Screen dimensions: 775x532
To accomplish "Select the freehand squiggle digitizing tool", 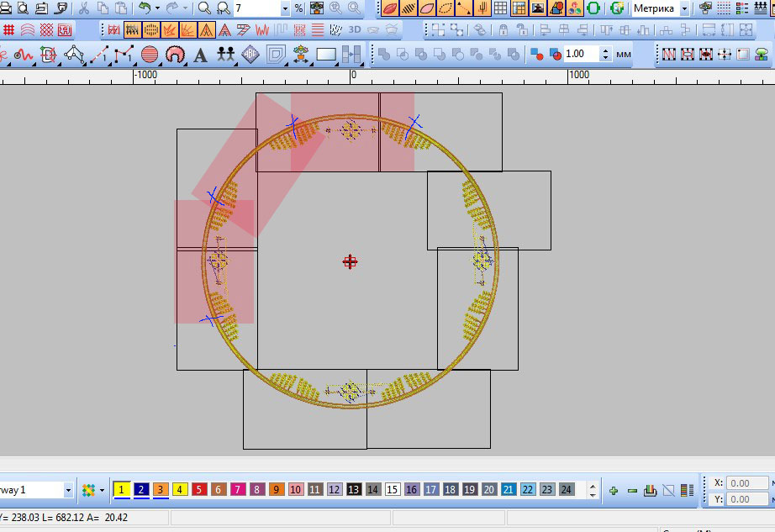I will tap(23, 55).
